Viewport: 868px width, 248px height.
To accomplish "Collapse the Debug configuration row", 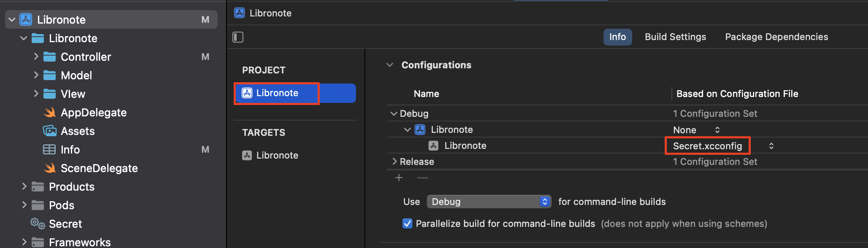I will click(394, 114).
